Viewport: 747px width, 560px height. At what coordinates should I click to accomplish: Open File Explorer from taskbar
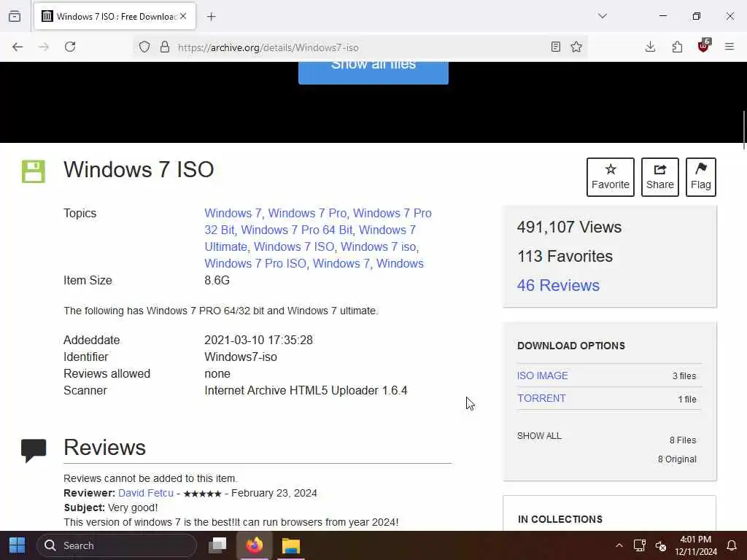pyautogui.click(x=290, y=545)
